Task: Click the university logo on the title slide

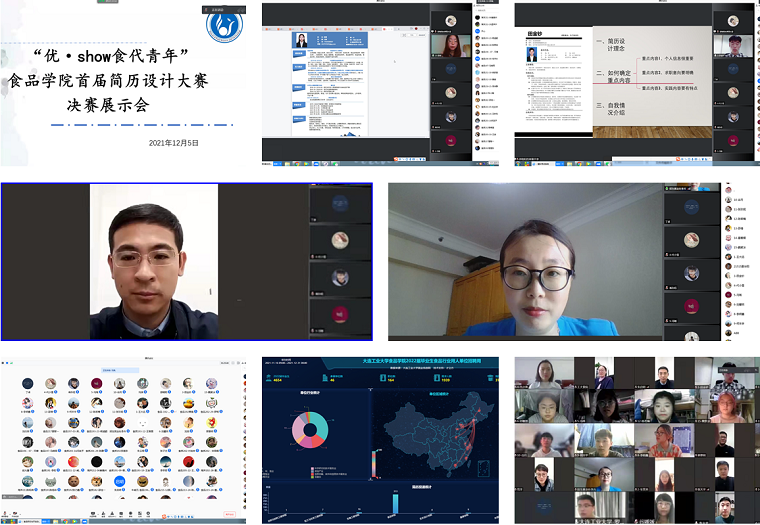Action: [224, 25]
